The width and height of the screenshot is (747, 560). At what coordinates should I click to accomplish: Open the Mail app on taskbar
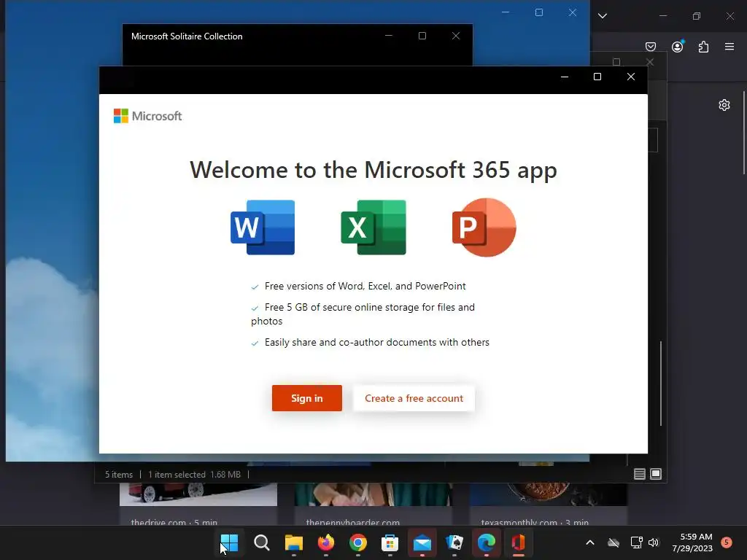(x=422, y=542)
